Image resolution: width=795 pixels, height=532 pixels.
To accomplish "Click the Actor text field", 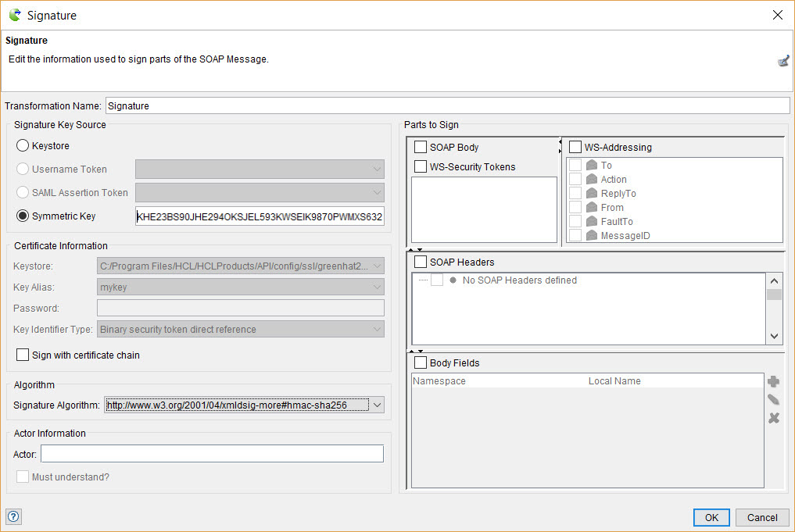I will click(212, 454).
